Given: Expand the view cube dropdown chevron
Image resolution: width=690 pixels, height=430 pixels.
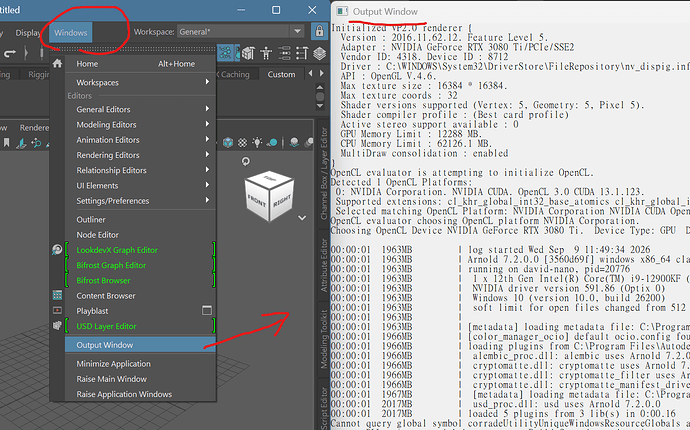Looking at the screenshot, I should pos(302,217).
